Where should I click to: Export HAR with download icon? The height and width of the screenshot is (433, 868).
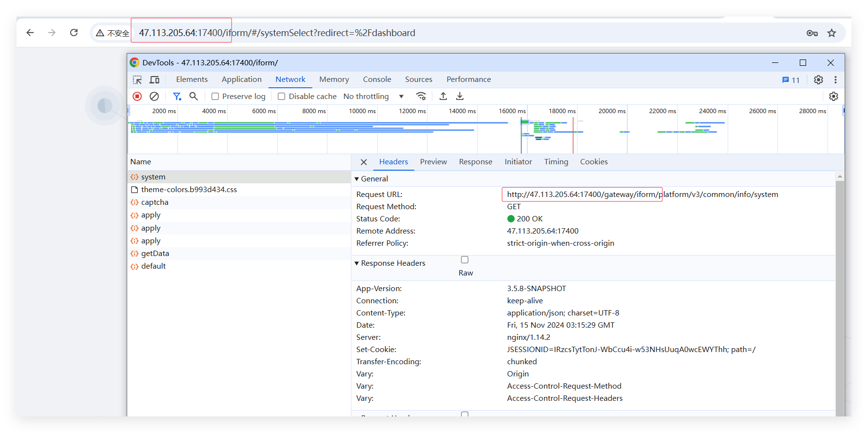pyautogui.click(x=460, y=97)
